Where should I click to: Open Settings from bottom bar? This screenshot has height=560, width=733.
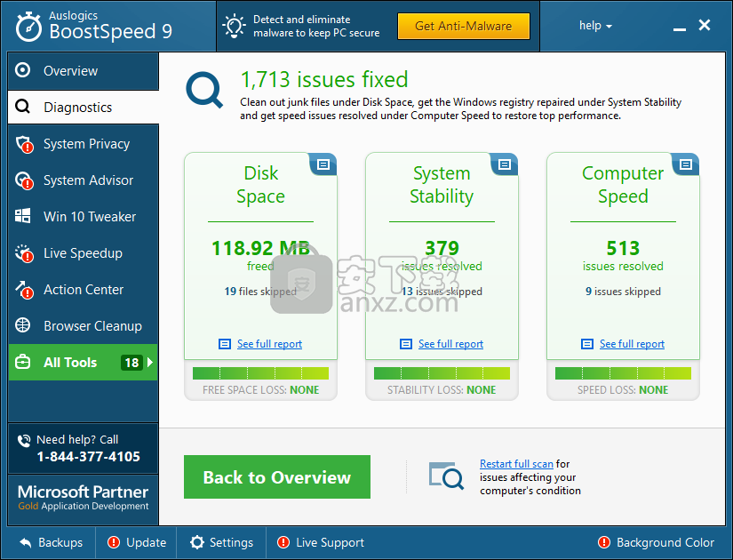(221, 543)
